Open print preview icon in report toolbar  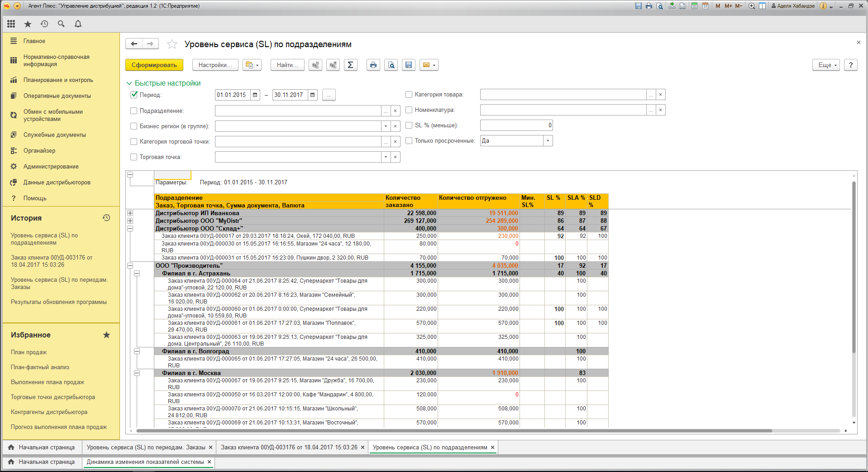(391, 65)
